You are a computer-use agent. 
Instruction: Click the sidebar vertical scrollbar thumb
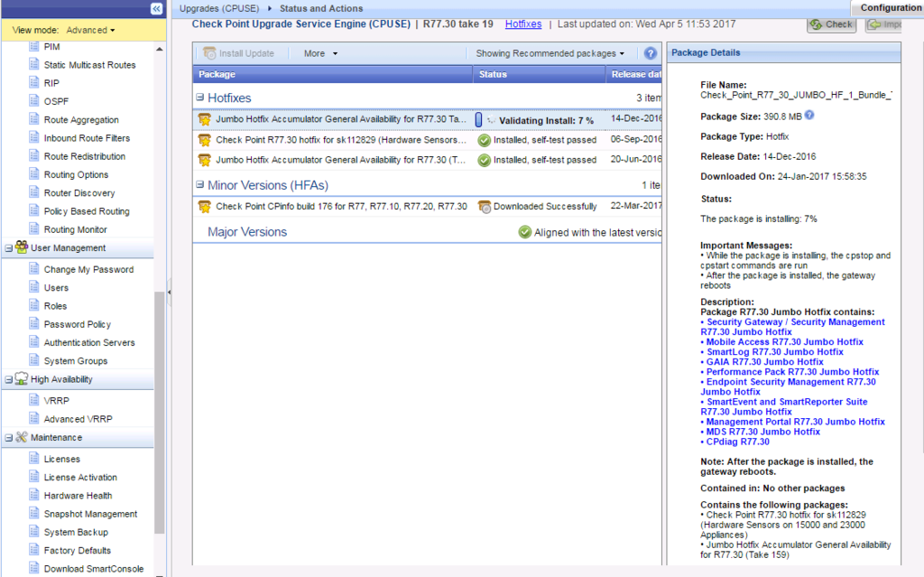(x=159, y=413)
